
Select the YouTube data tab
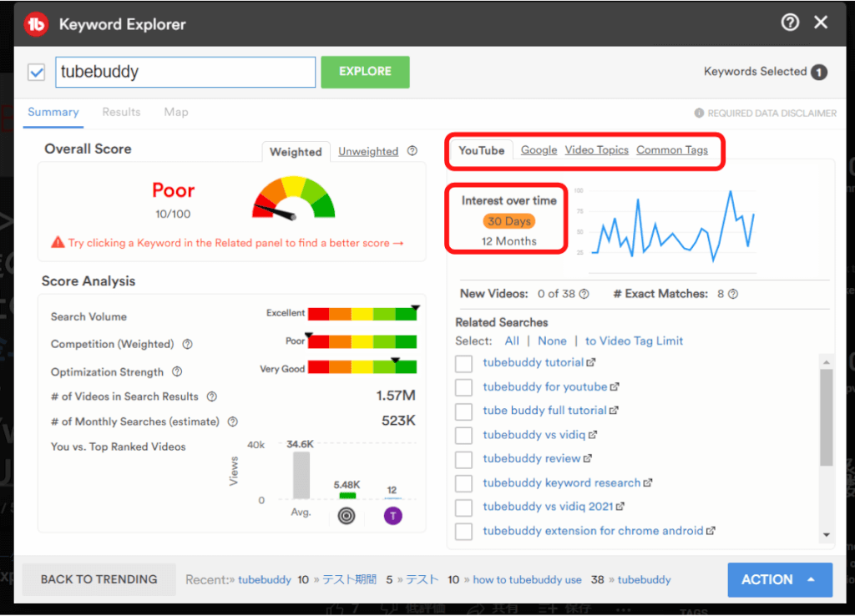(482, 150)
